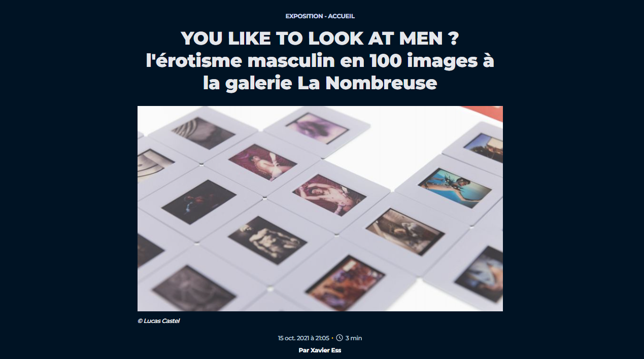The image size is (644, 359).
Task: Click the "YOU LIKE TO LOOK AT MEN ?" headline
Action: click(320, 39)
